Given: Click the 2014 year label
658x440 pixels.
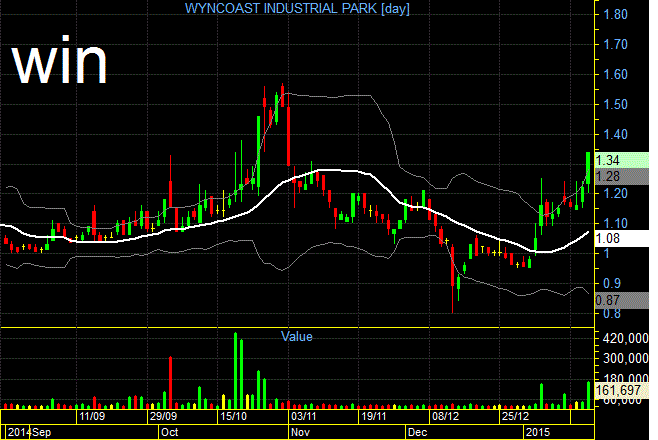Looking at the screenshot, I should point(19,432).
